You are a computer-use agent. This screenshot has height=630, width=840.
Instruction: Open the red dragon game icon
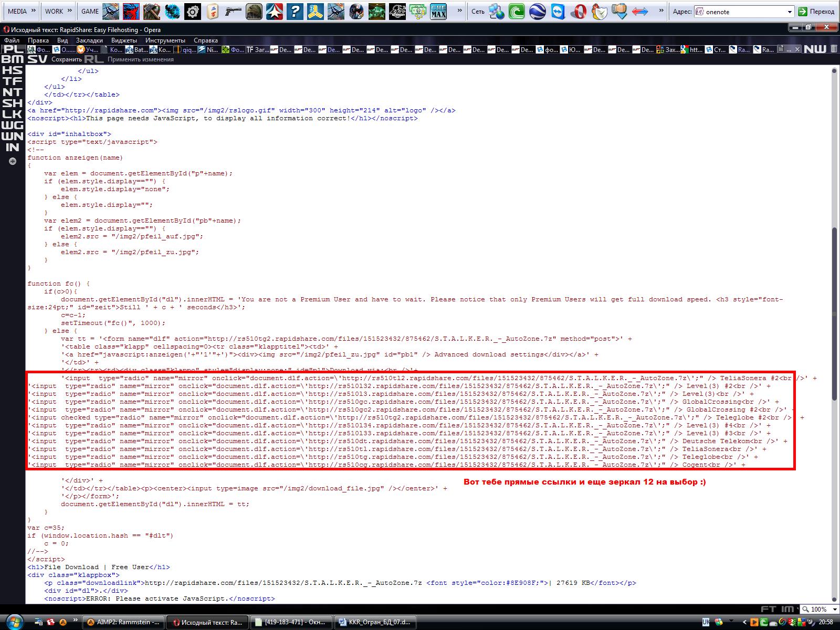point(131,11)
